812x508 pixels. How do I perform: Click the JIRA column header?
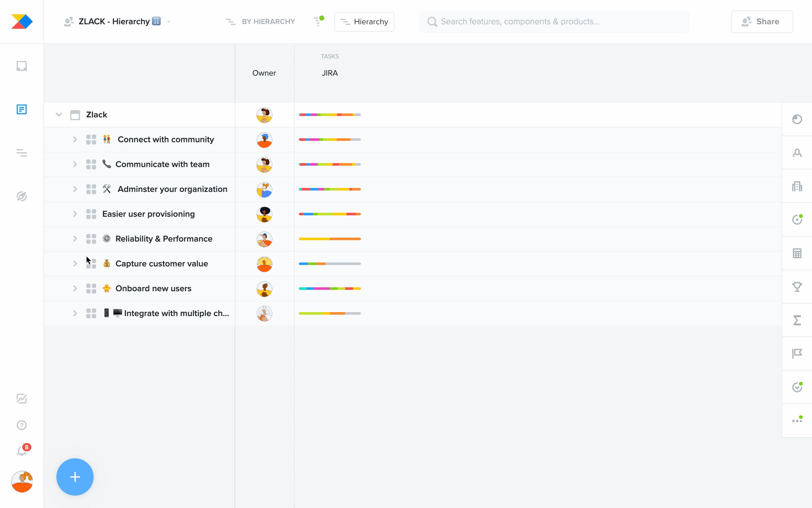[330, 73]
